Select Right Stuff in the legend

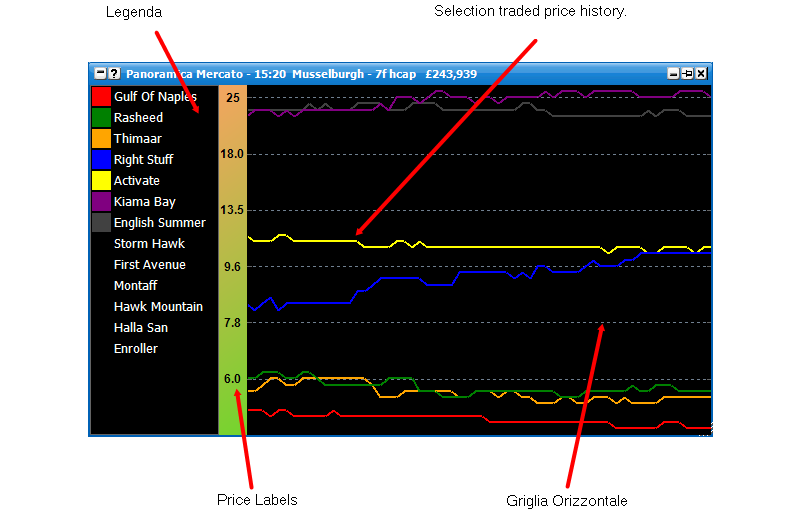143,160
